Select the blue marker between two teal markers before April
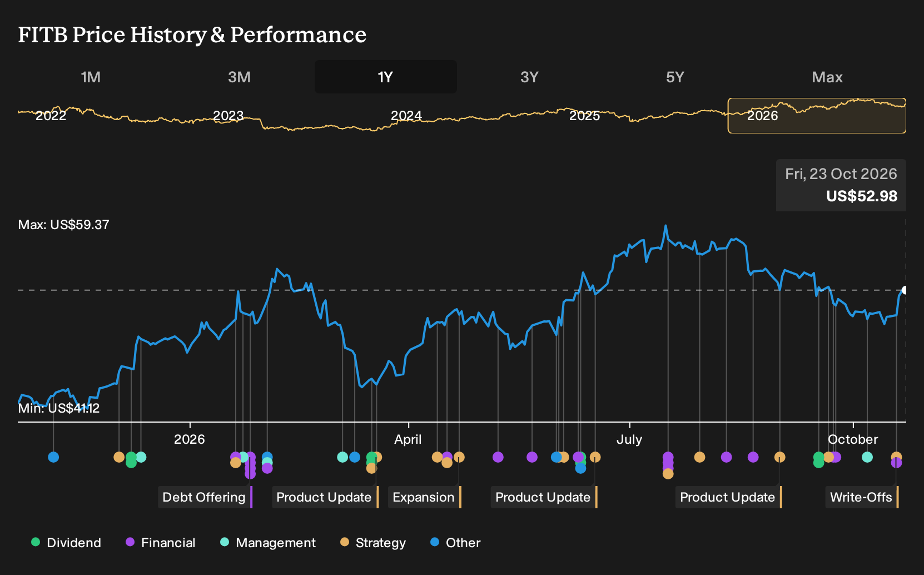924x575 pixels. pos(355,457)
